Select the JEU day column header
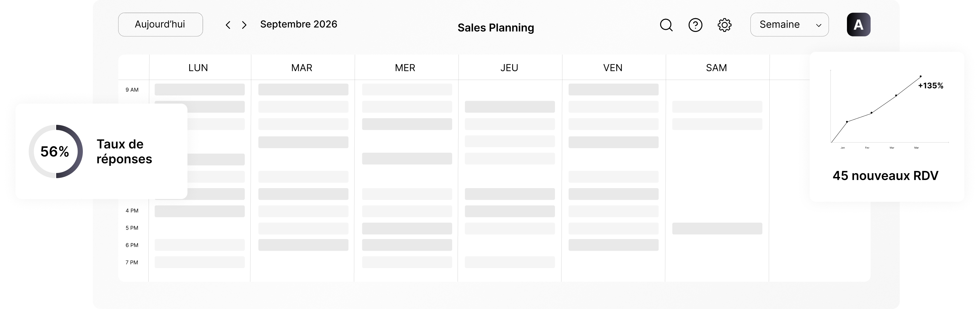 click(509, 68)
